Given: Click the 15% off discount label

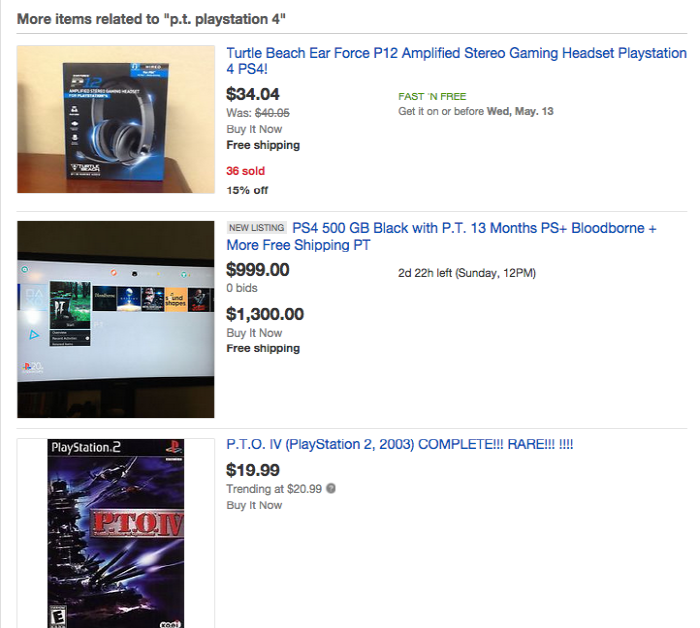Looking at the screenshot, I should click(247, 190).
